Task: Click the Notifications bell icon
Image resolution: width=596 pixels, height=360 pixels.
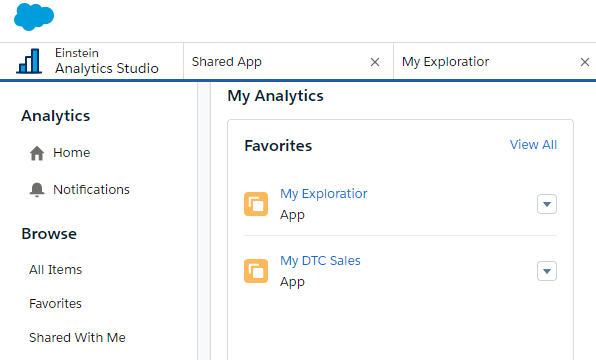Action: [37, 190]
